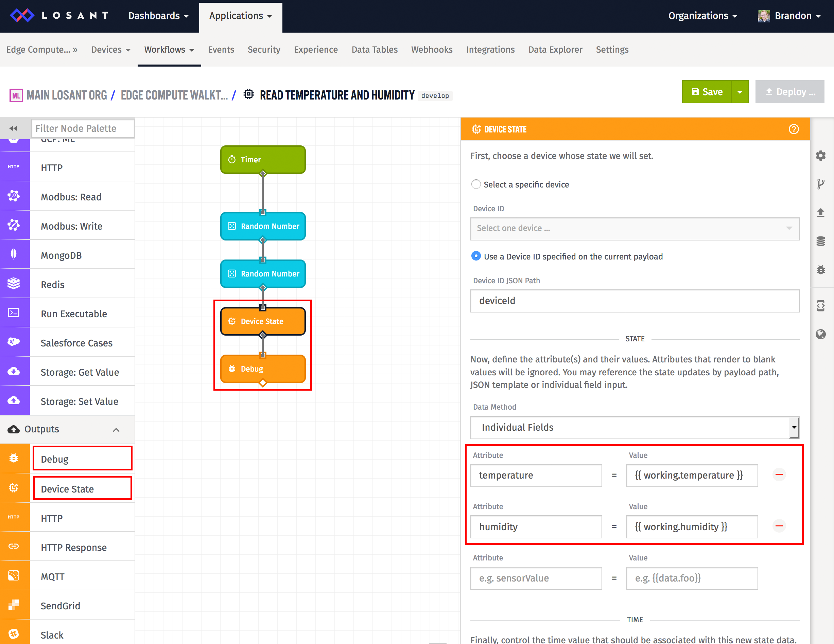Collapse the node palette with double-arrow icon
The width and height of the screenshot is (834, 644).
click(14, 128)
